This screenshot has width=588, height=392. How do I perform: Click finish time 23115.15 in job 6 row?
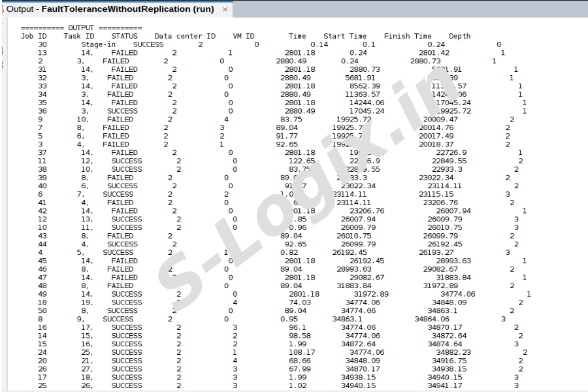(x=436, y=194)
